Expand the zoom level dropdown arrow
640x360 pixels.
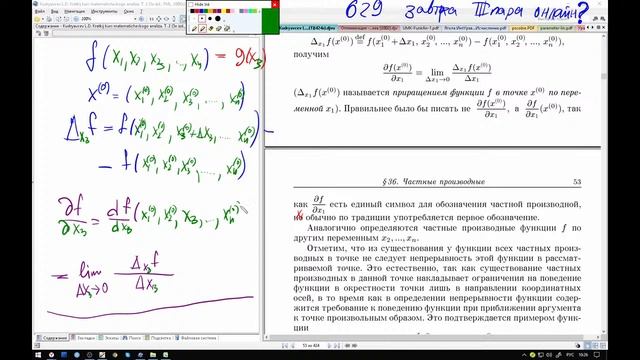pos(135,19)
